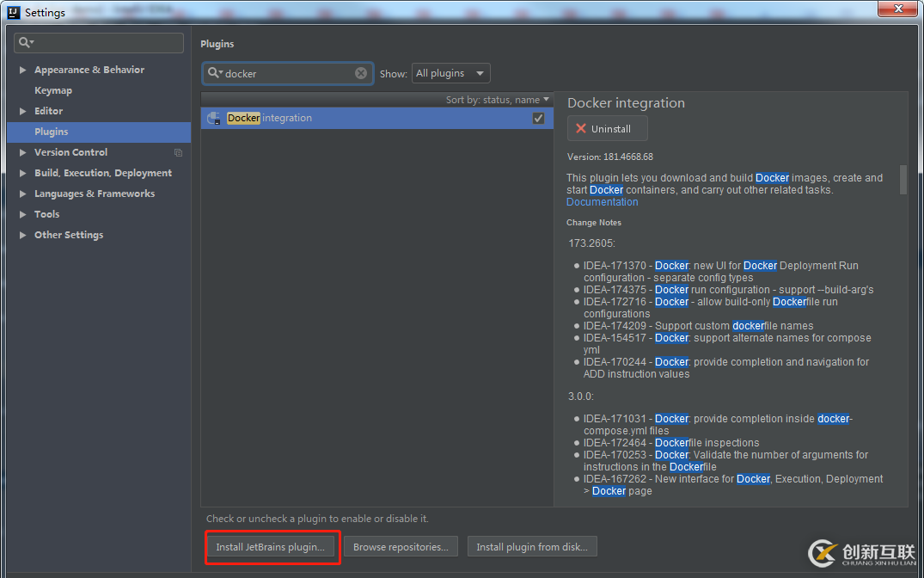The height and width of the screenshot is (578, 924).
Task: Click the Uninstall button
Action: pos(607,128)
